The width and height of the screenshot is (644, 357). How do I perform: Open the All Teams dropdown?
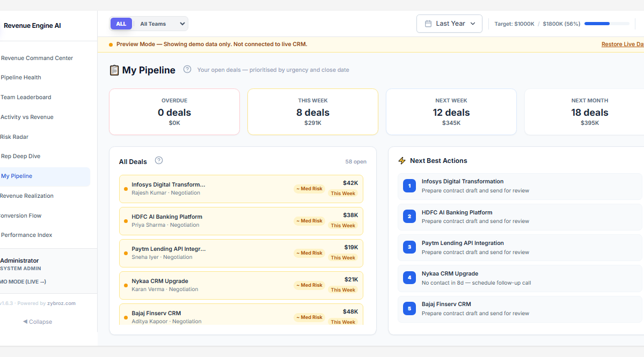(160, 24)
